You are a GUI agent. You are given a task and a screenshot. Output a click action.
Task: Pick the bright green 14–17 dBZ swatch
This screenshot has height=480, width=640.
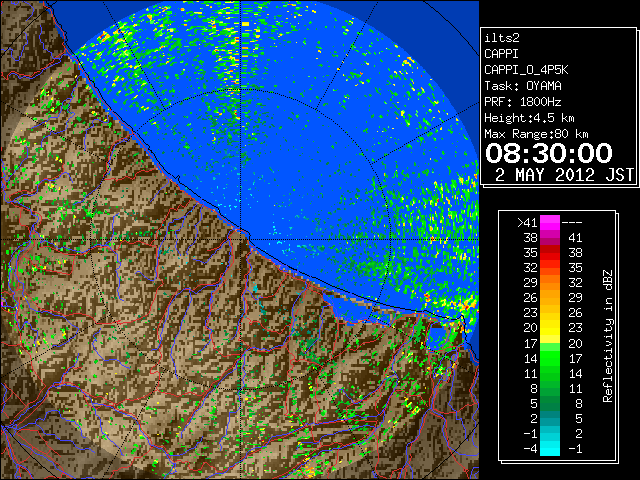pyautogui.click(x=550, y=358)
